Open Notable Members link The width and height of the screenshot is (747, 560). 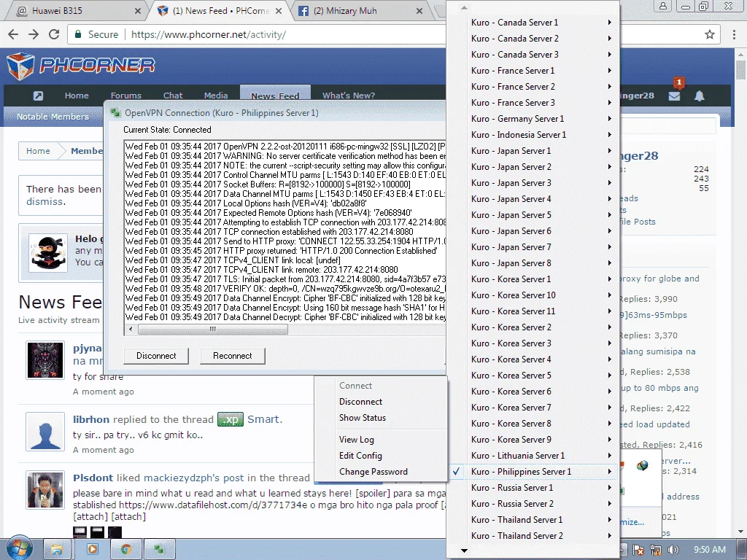click(53, 117)
